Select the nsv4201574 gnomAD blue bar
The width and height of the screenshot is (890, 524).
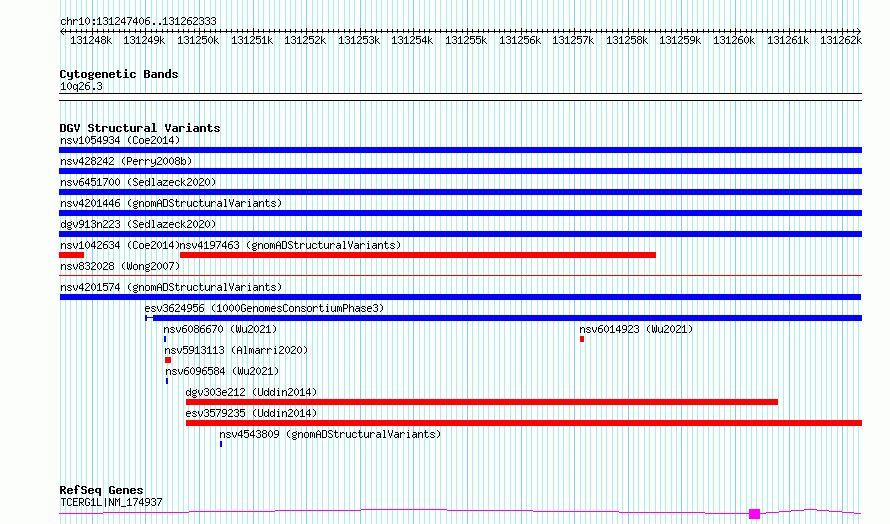tap(460, 297)
